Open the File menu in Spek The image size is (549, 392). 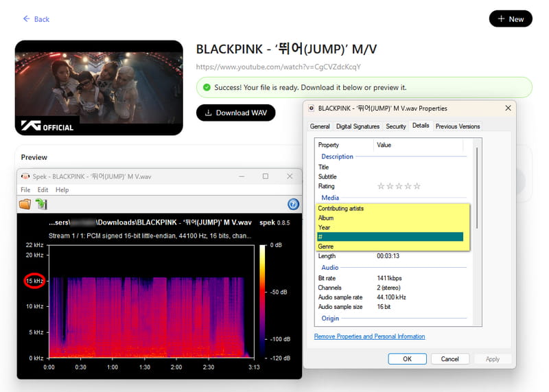tap(25, 190)
